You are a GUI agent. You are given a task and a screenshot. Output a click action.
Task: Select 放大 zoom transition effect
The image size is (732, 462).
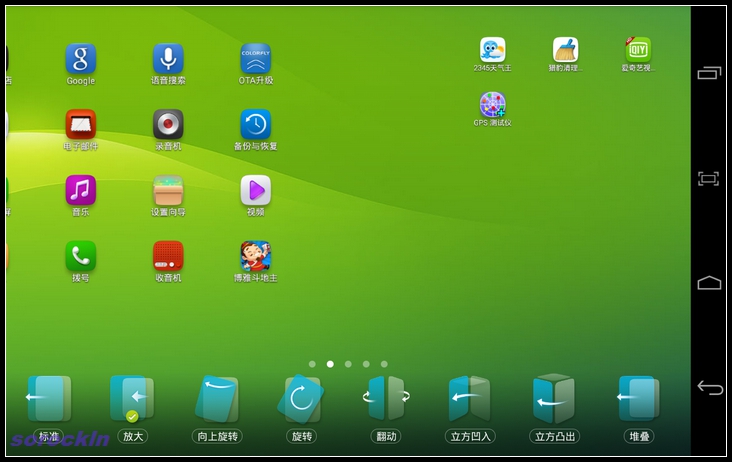pos(132,398)
